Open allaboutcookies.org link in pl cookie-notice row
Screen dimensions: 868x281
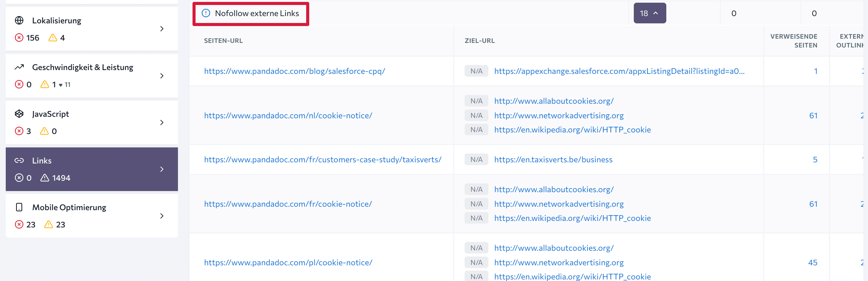(554, 248)
